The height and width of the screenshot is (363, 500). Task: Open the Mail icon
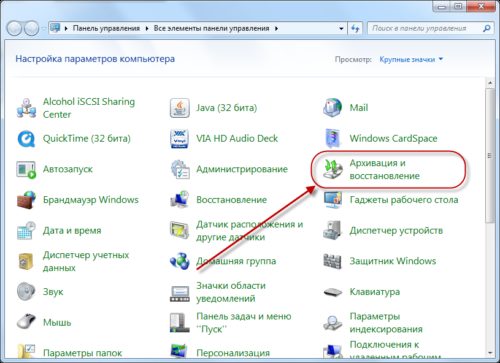pos(332,108)
